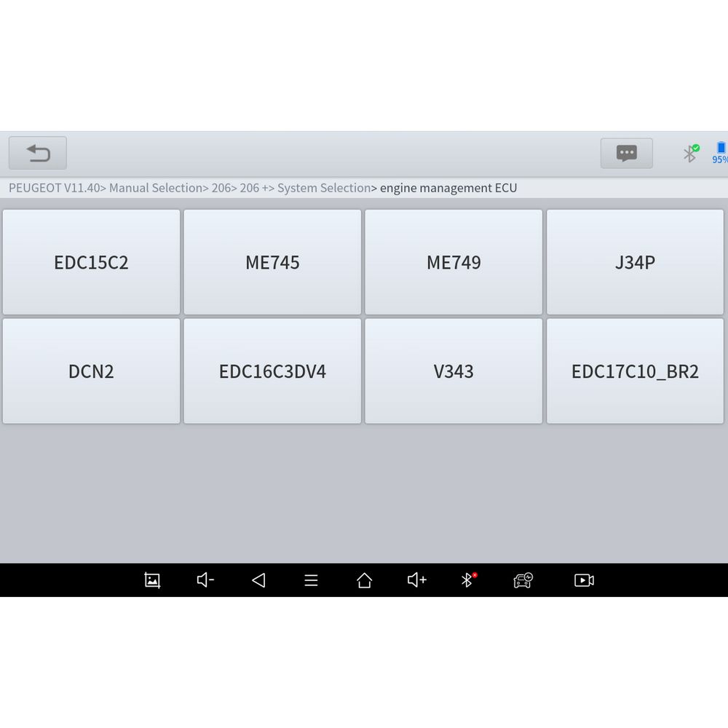Screen dimensions: 728x728
Task: Choose the EDC17C10_BR2 ECU option
Action: click(635, 371)
